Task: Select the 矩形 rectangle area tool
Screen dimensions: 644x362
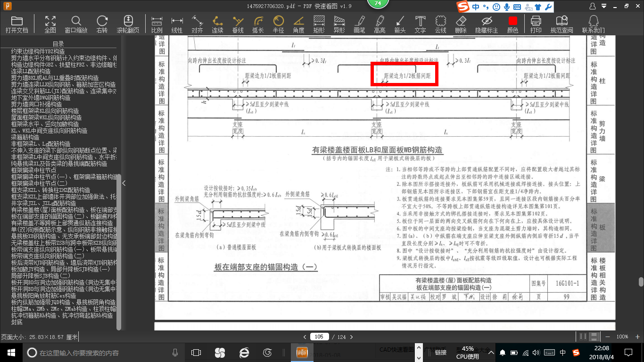Action: tap(319, 24)
